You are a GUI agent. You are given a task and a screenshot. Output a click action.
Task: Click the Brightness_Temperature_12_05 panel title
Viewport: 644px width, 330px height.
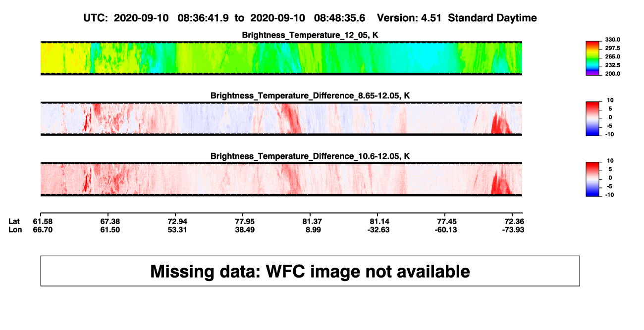point(310,35)
